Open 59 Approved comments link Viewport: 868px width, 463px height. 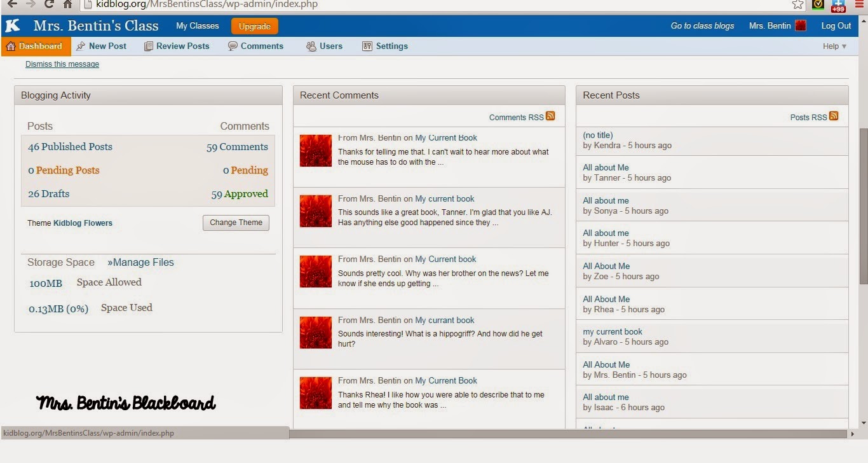[240, 193]
